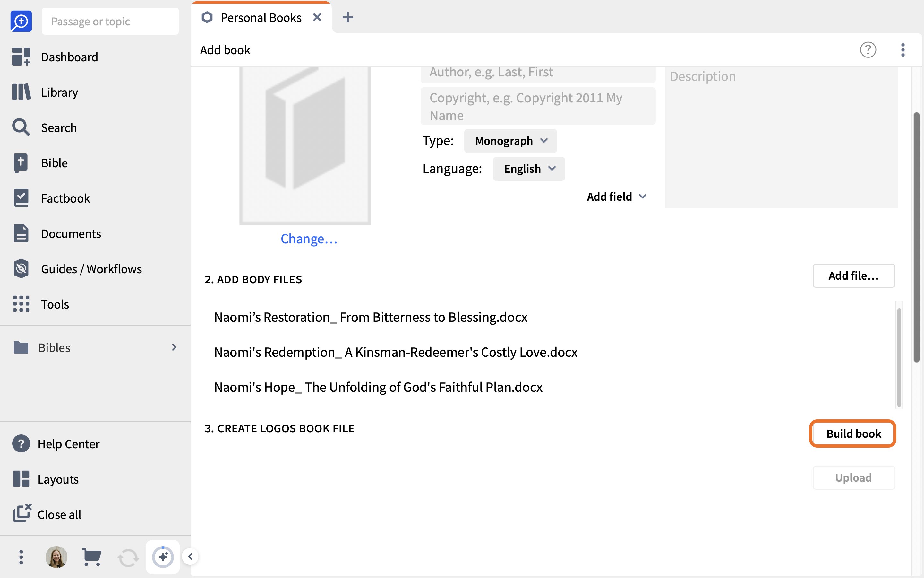Select Naomi's Redemption_ A Kinsman-Redeemer's Costly Love.docx
The height and width of the screenshot is (578, 924).
(x=396, y=352)
